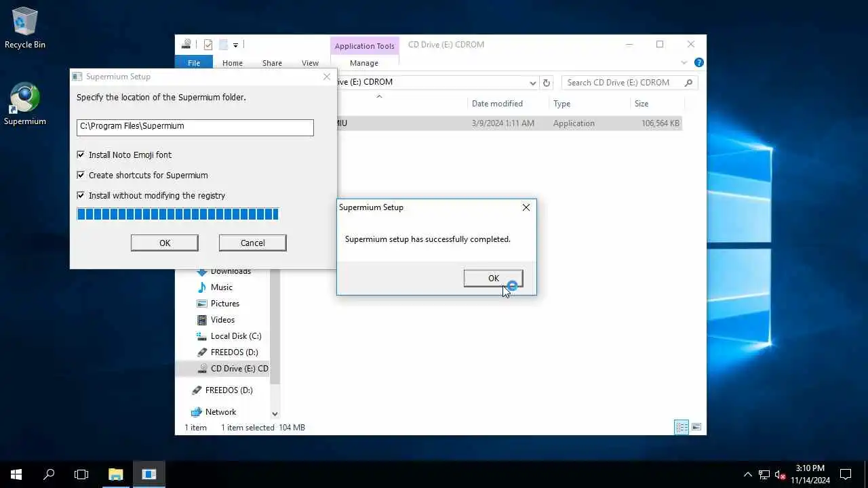Click the Search CD Drive (E:) CDROM box
The image size is (868, 488).
pyautogui.click(x=629, y=83)
